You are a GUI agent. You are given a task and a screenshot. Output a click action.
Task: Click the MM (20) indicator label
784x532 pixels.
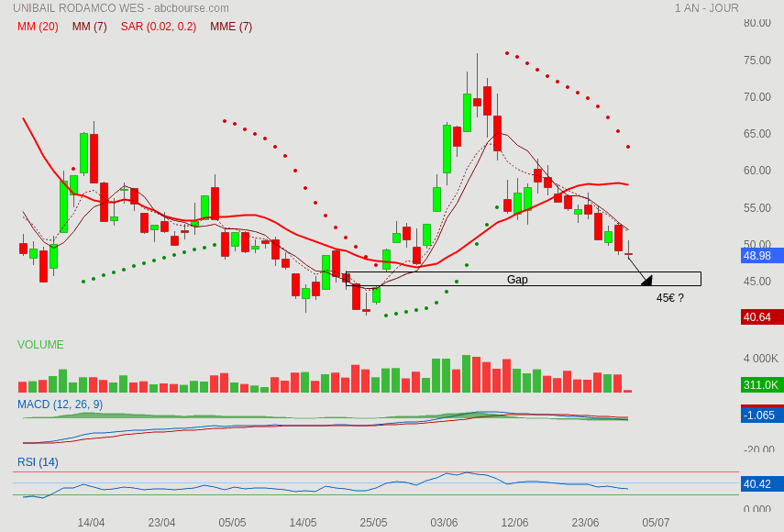[x=38, y=27]
